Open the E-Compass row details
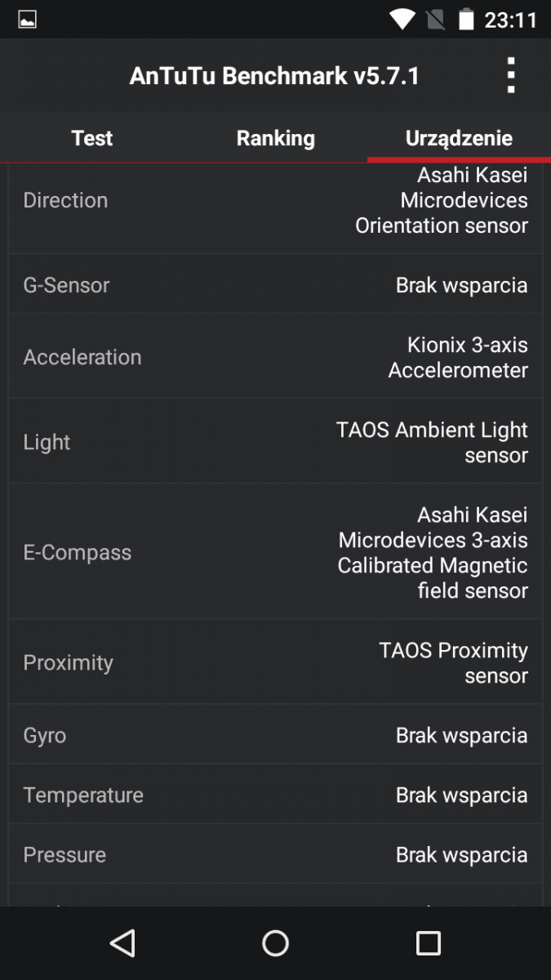This screenshot has width=551, height=980. pos(276,552)
